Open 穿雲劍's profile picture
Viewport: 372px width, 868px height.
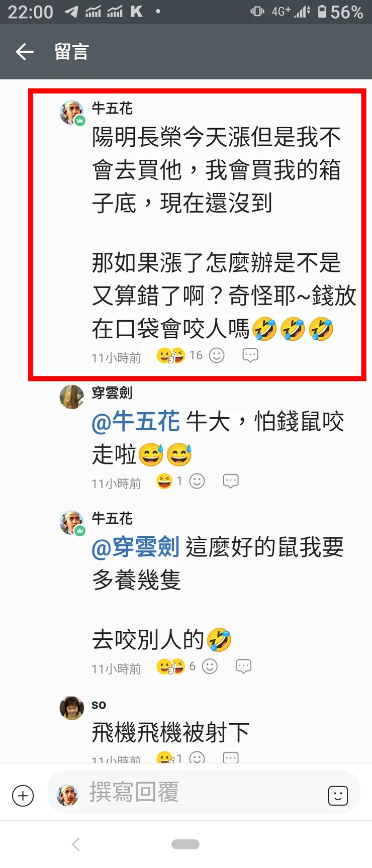click(72, 397)
